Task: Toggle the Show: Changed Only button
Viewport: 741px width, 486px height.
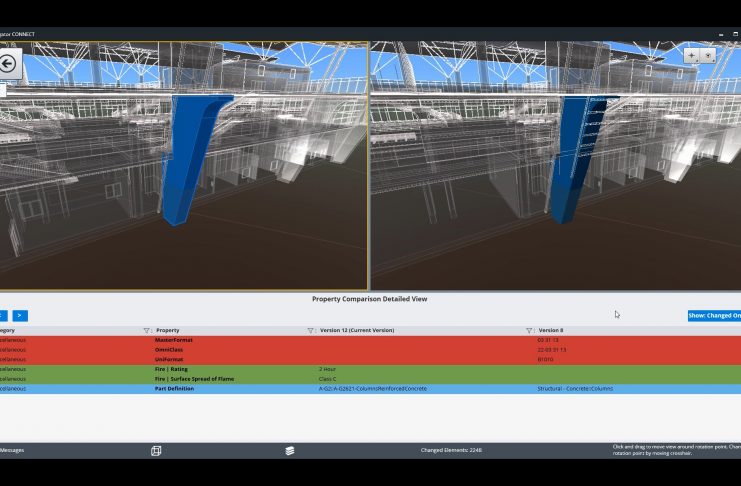Action: point(714,316)
